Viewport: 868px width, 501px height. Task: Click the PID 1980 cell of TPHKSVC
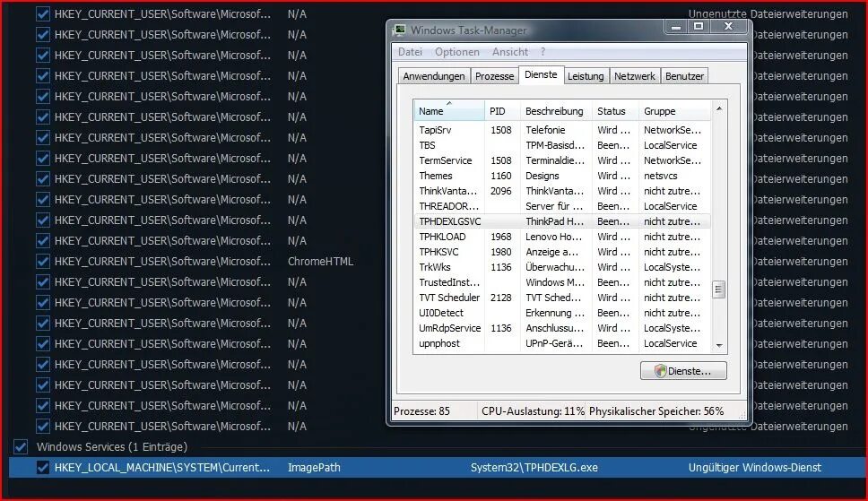pos(501,251)
